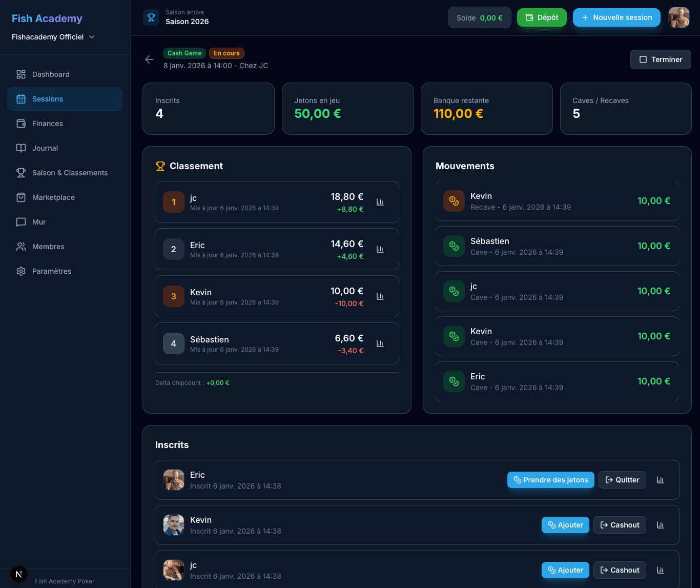Go to Finances in the sidebar

pyautogui.click(x=48, y=124)
